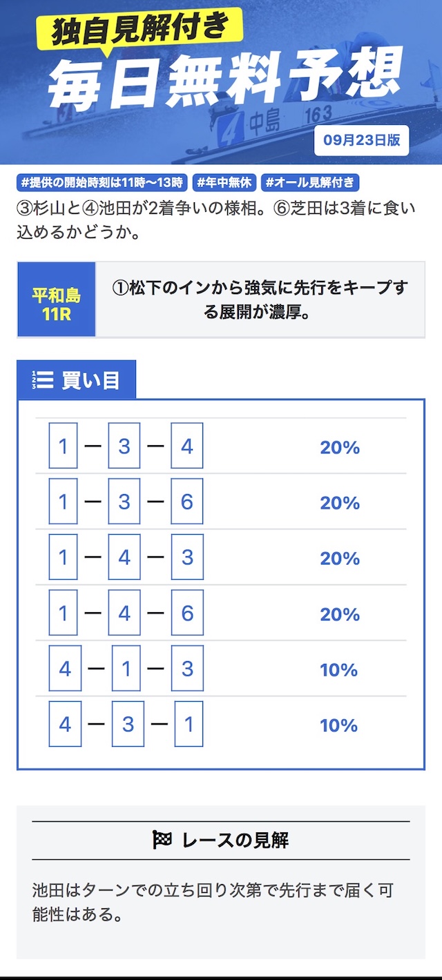Click the ①松下のイン race summary text
The height and width of the screenshot is (980, 442).
260,300
